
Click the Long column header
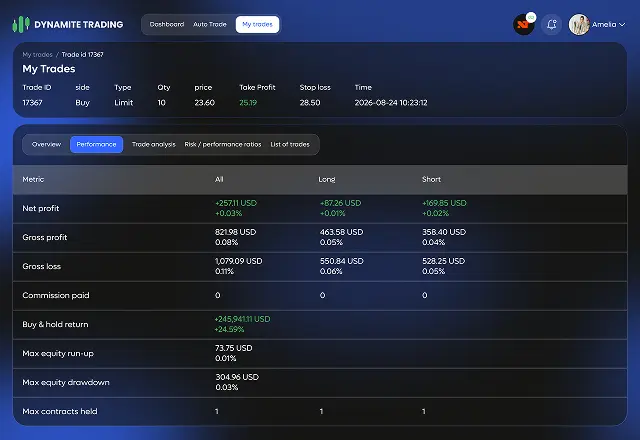328,179
